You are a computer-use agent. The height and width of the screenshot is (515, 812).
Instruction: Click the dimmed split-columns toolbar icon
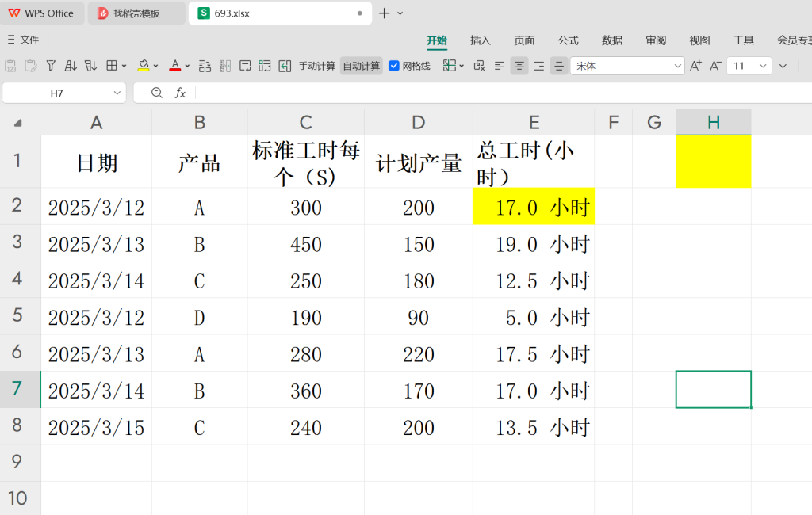225,66
